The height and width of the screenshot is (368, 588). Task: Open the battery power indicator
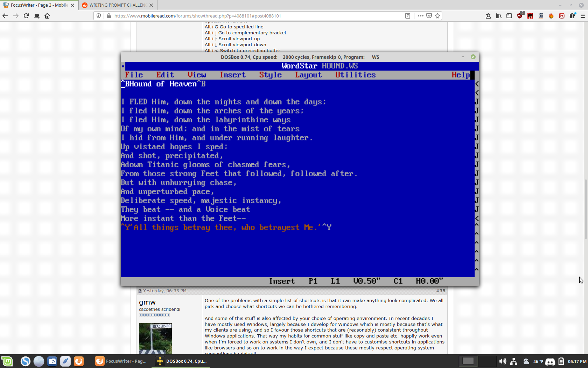(561, 361)
